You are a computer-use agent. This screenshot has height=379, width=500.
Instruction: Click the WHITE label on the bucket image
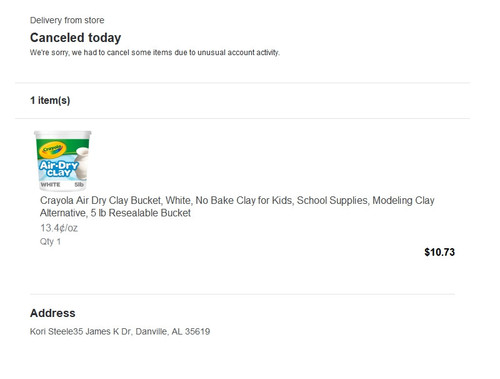coord(50,185)
